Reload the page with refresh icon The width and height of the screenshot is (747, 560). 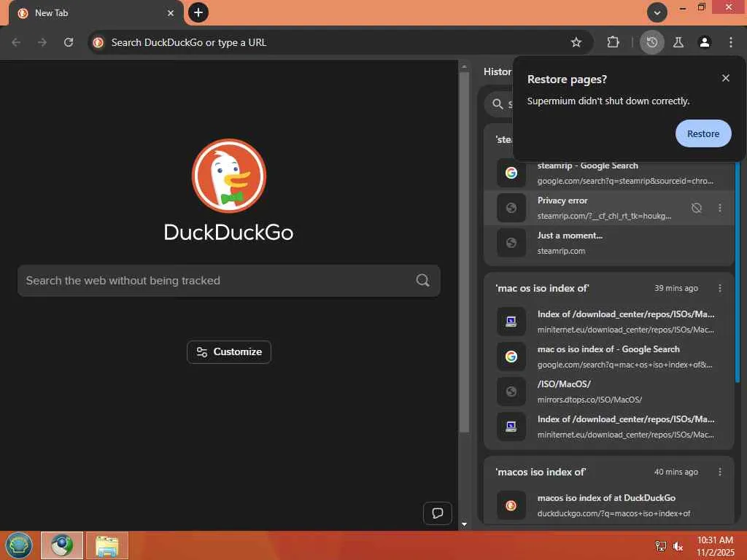click(x=69, y=42)
